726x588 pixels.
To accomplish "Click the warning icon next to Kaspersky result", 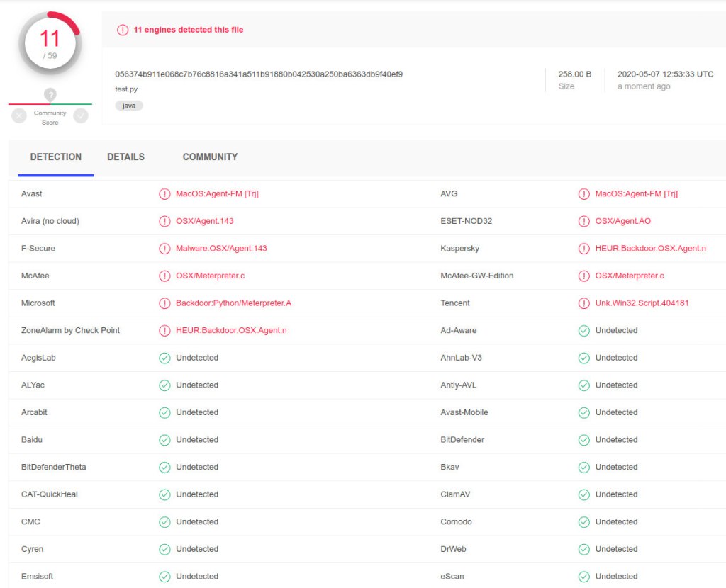I will (x=584, y=249).
